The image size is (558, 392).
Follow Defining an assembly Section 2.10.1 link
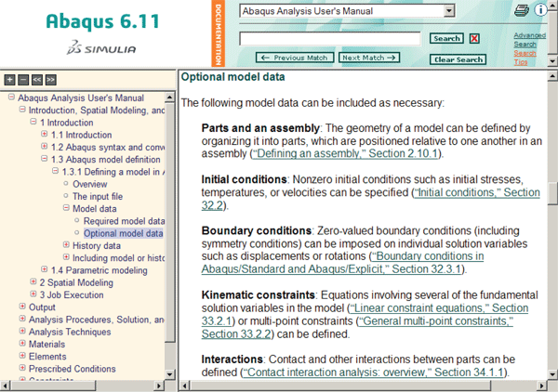[344, 153]
